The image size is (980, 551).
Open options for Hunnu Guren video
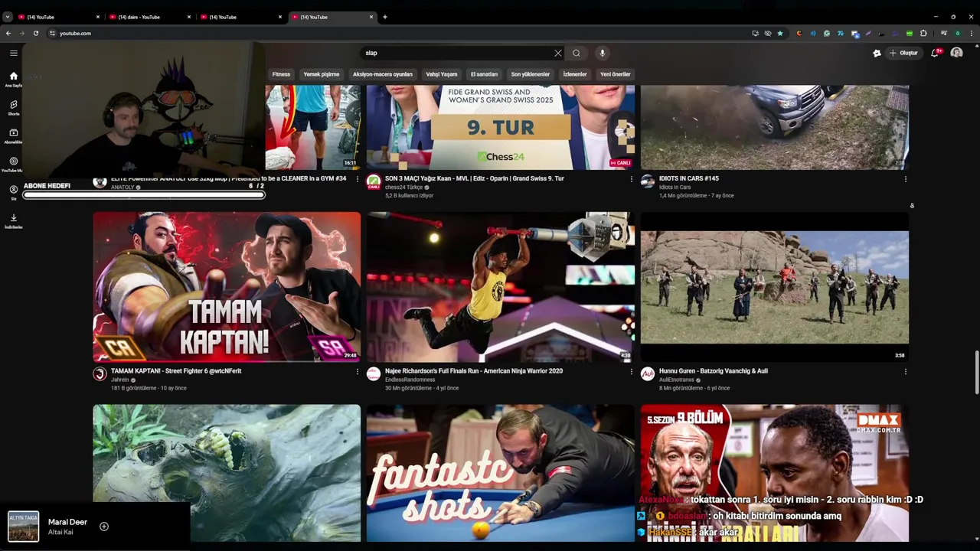coord(906,371)
